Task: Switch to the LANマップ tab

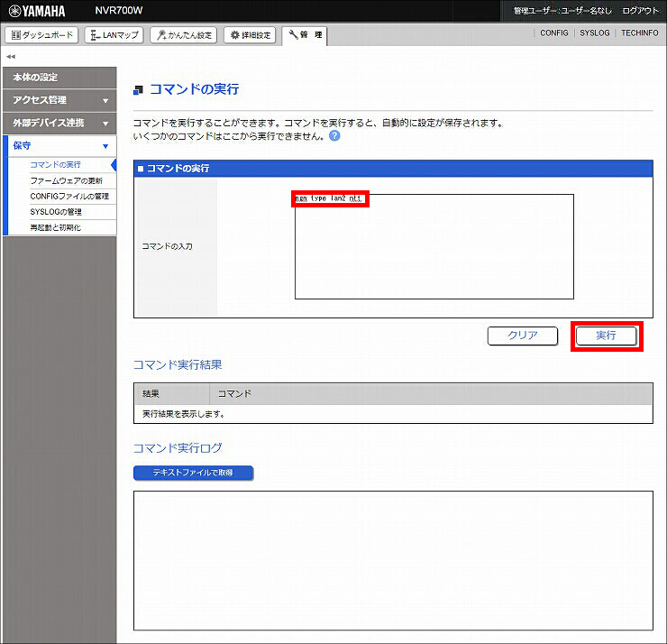Action: pyautogui.click(x=114, y=35)
